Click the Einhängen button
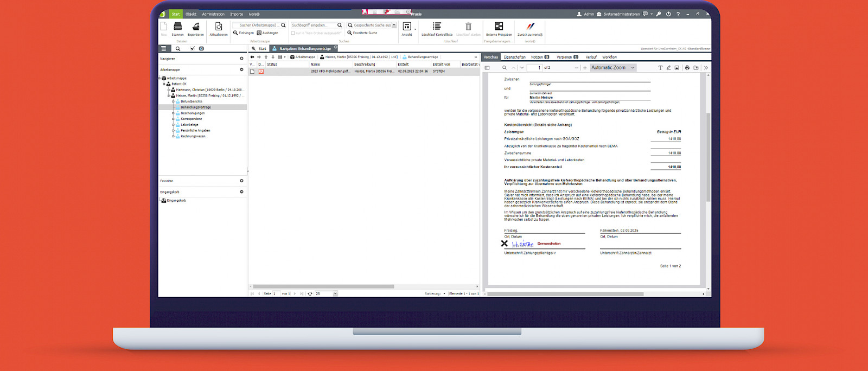The image size is (868, 371). 244,33
